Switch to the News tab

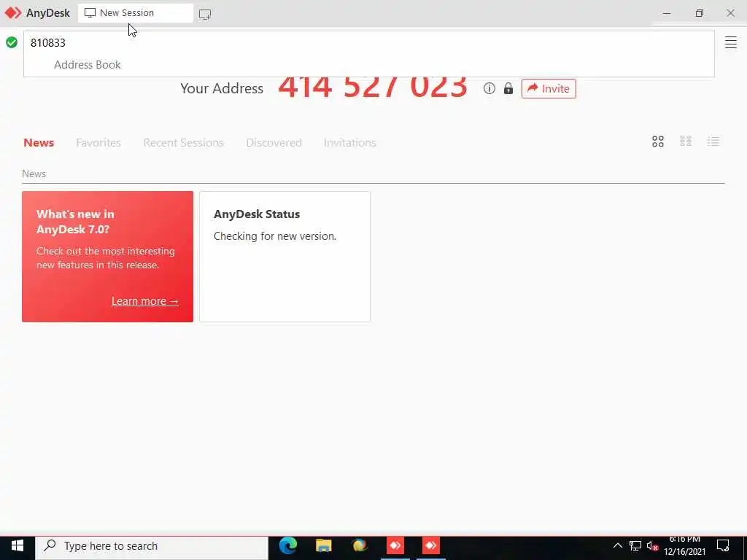tap(39, 142)
